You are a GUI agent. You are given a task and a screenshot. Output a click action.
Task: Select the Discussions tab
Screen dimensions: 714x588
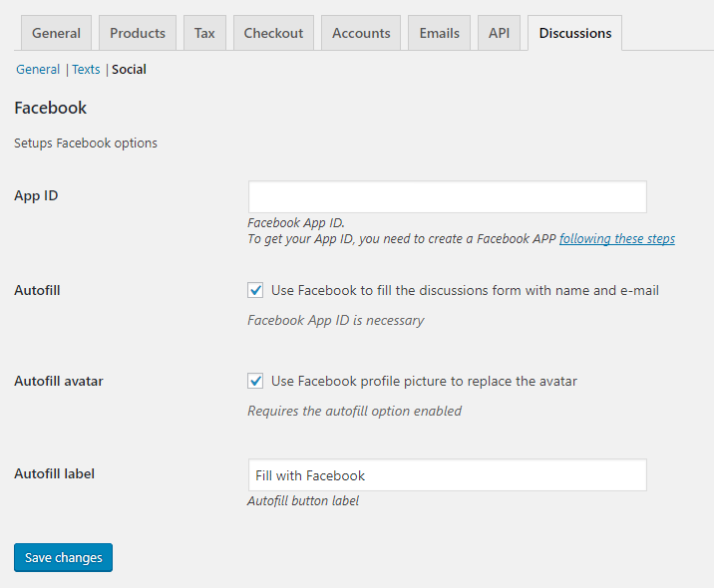(x=575, y=33)
